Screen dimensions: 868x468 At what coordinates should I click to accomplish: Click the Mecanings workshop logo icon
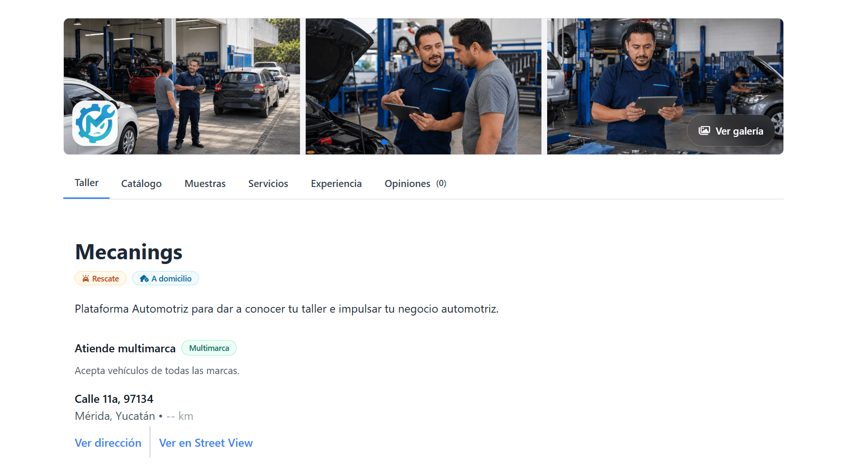point(95,123)
